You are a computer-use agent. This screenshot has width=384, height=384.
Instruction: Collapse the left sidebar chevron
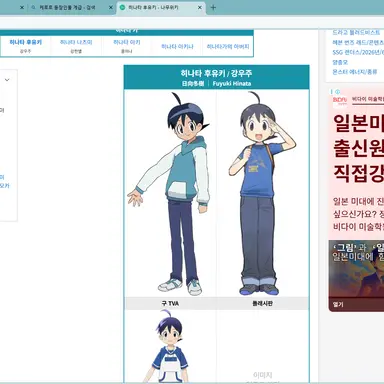[7, 80]
